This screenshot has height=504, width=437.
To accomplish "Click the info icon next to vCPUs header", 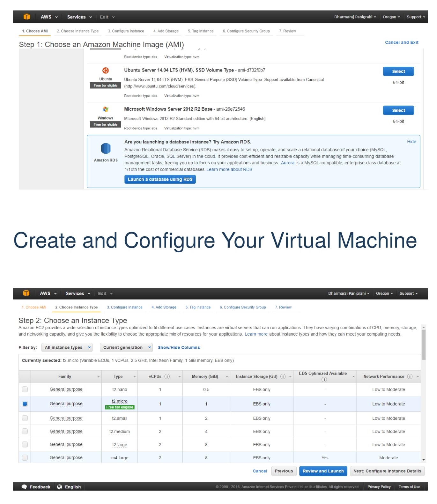I will click(x=167, y=376).
